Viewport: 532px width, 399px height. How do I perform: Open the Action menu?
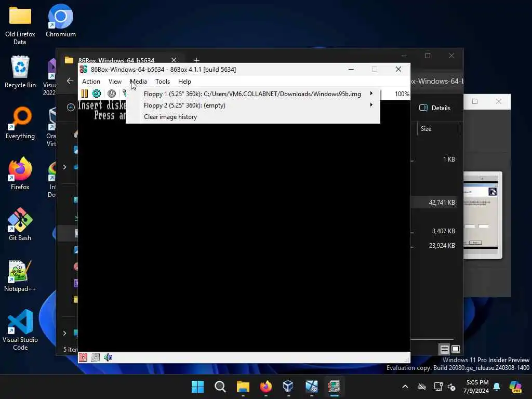coord(91,82)
